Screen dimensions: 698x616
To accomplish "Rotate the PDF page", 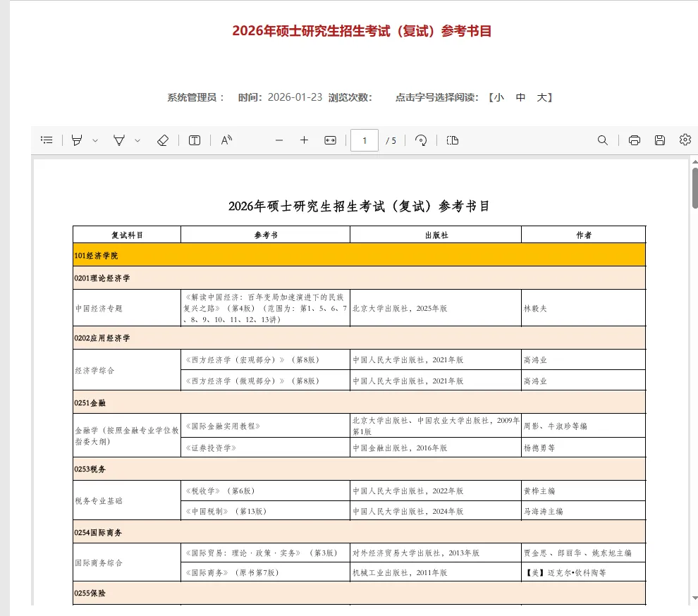I will [421, 140].
